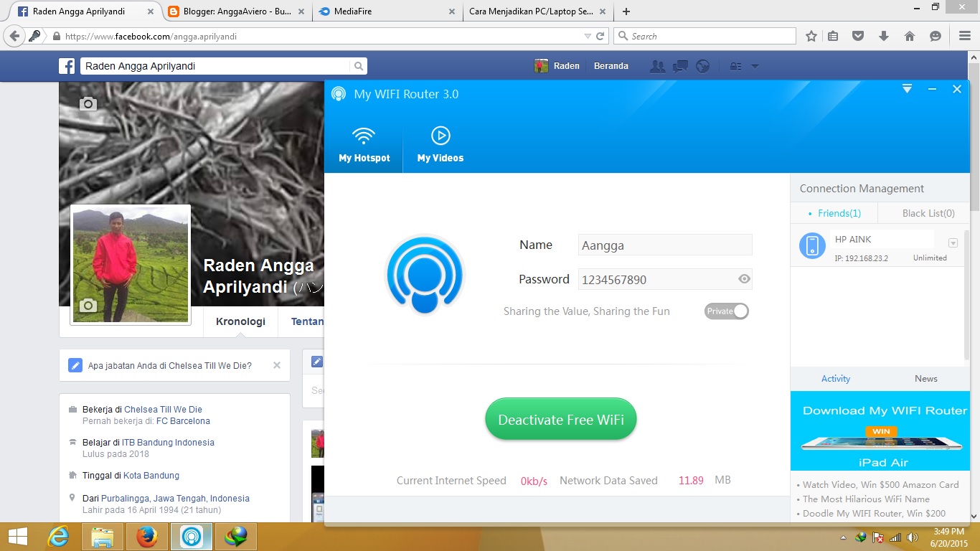Click pencil icon beside jabatan question
This screenshot has height=551, width=980.
tap(75, 365)
